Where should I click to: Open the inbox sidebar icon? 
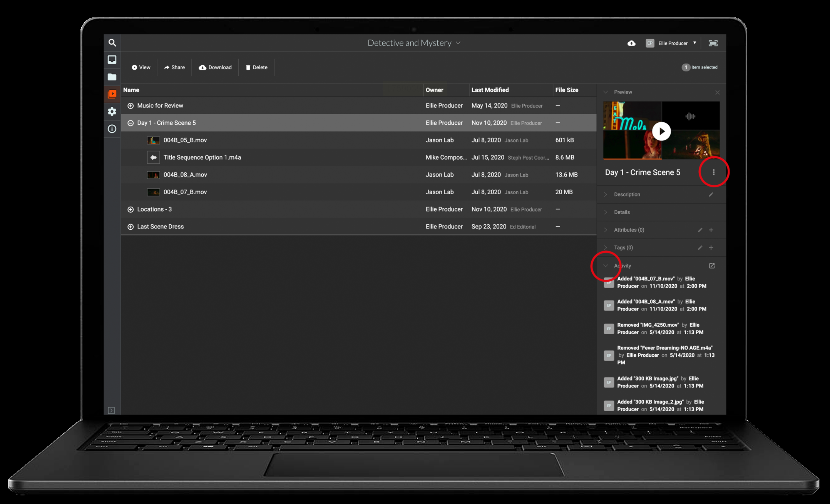[112, 60]
